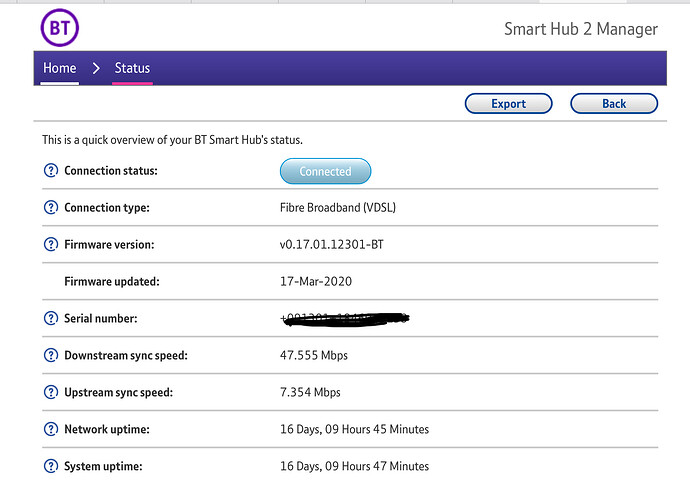Click the 'System uptime:' label

(x=103, y=466)
